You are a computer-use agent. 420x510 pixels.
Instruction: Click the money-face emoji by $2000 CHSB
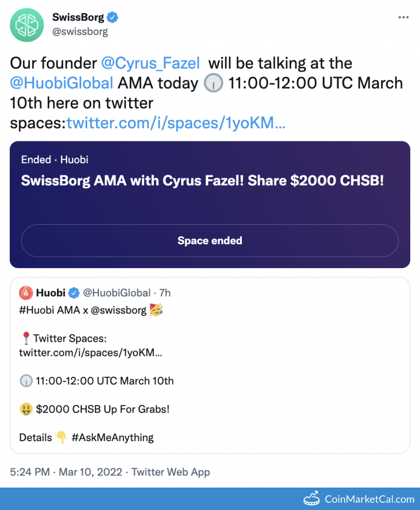point(26,409)
